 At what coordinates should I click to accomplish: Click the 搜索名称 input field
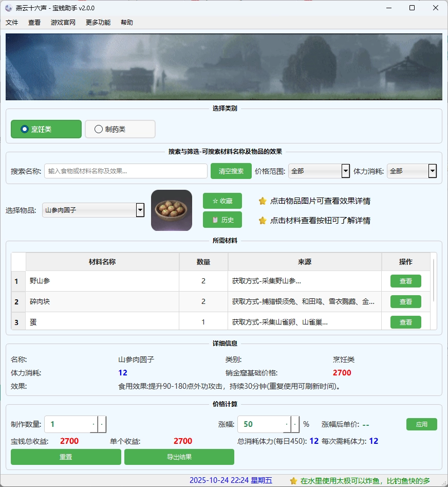(x=125, y=171)
